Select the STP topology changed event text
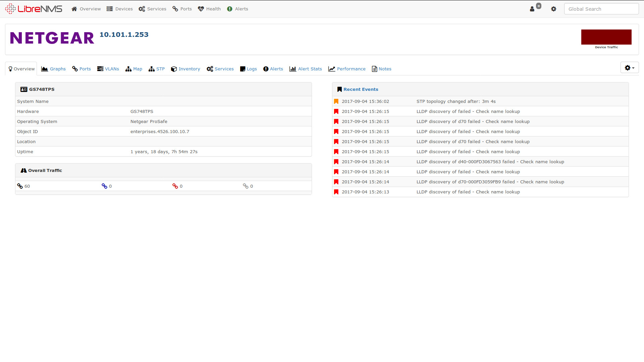The height and width of the screenshot is (362, 644). click(456, 102)
